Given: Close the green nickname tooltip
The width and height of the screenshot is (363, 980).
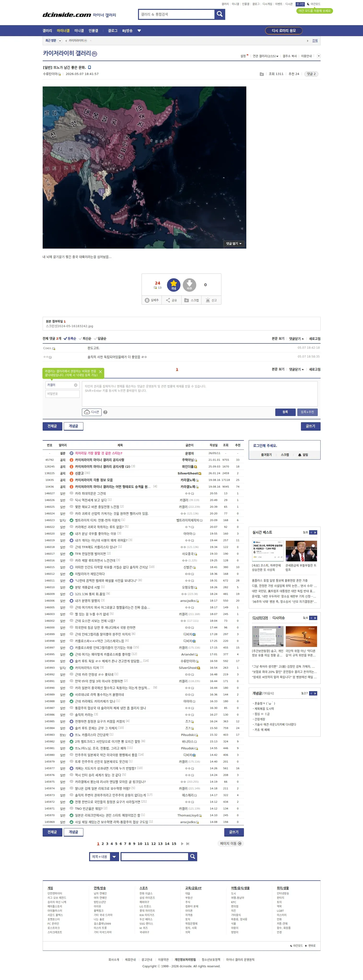Looking at the screenshot, I should pyautogui.click(x=100, y=372).
